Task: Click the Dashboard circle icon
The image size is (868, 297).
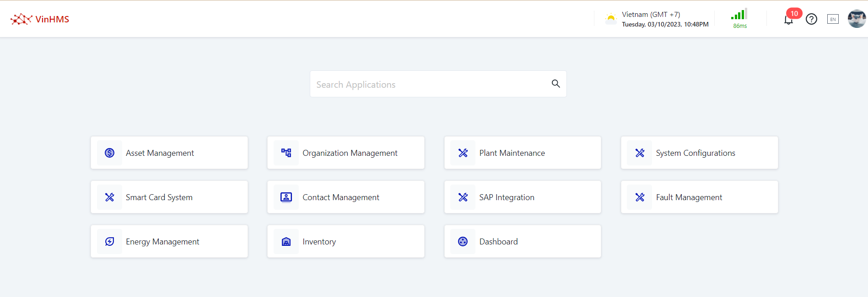Action: click(x=463, y=242)
